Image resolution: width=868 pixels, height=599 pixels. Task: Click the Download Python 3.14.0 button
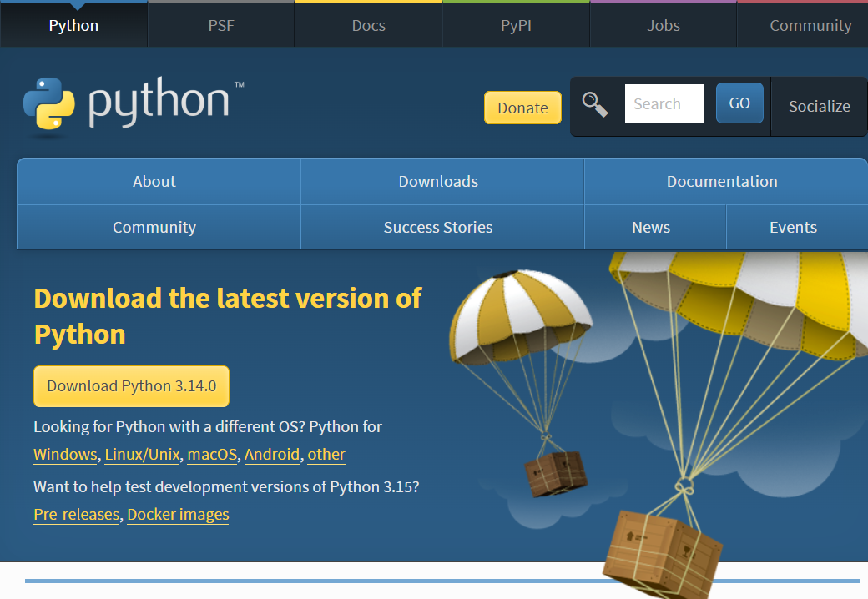pyautogui.click(x=131, y=385)
